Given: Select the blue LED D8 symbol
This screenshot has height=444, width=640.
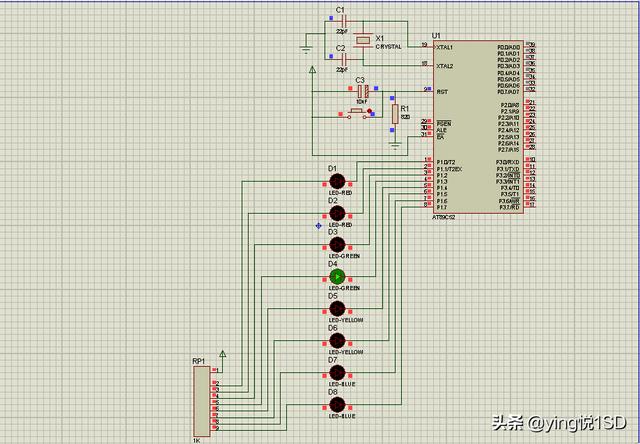Looking at the screenshot, I should tap(338, 405).
